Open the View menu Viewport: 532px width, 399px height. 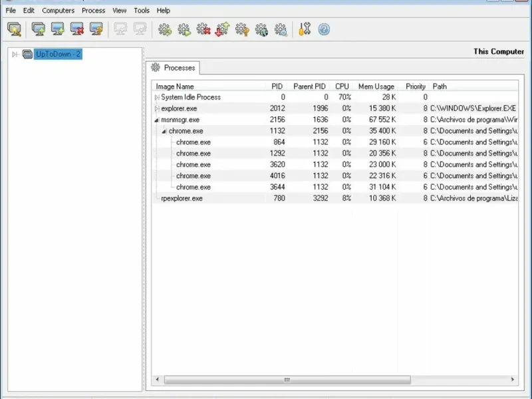pos(120,11)
